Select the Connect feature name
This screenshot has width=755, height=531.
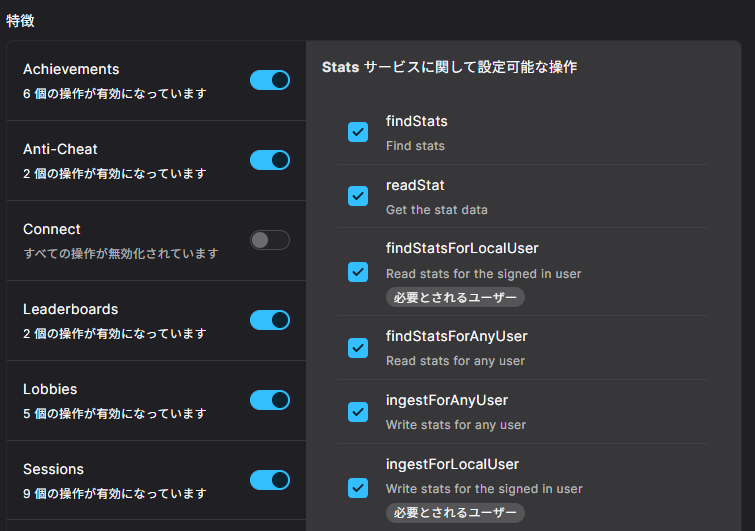52,229
